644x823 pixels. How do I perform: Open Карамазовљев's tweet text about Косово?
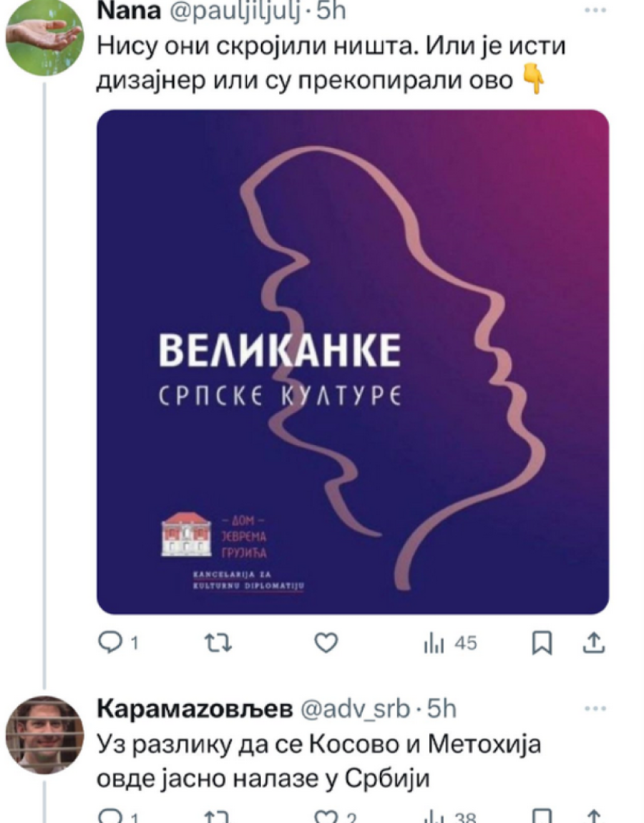pyautogui.click(x=319, y=761)
